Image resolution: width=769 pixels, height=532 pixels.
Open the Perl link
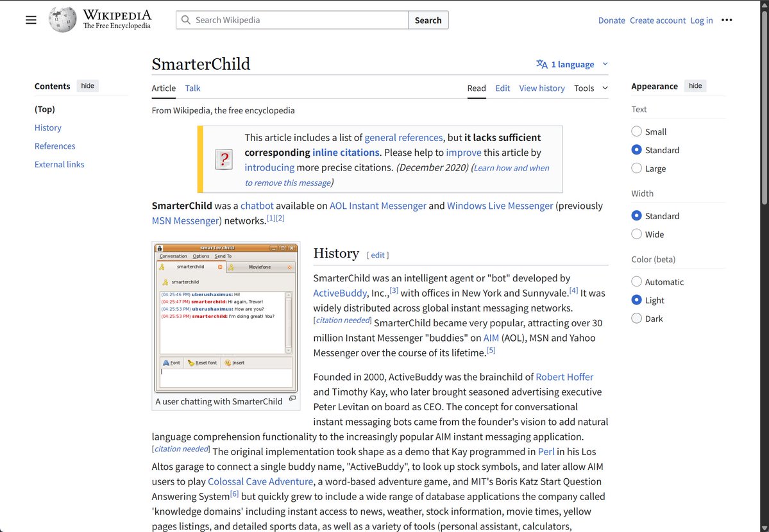click(546, 452)
